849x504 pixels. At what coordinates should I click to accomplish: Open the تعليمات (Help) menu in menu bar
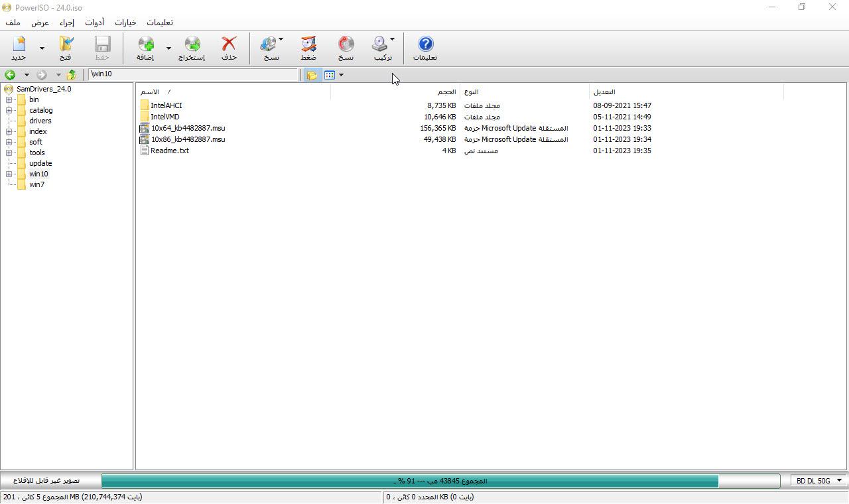coord(159,23)
